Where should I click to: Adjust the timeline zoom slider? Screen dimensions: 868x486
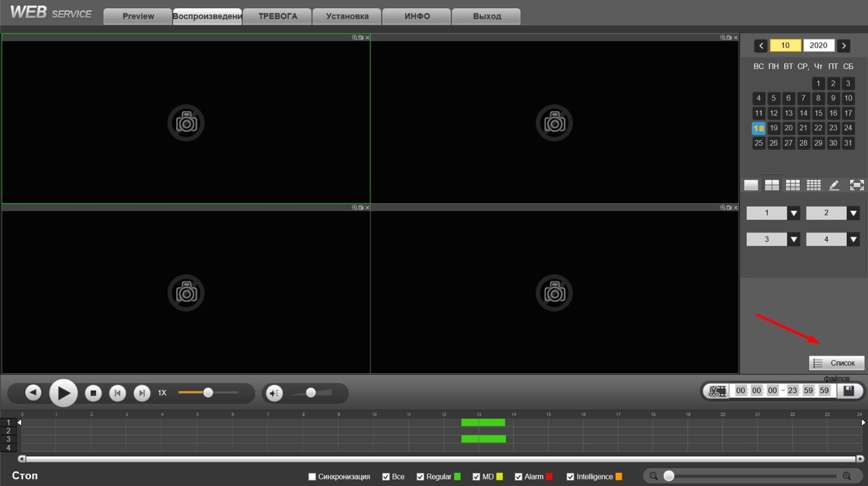coord(668,476)
